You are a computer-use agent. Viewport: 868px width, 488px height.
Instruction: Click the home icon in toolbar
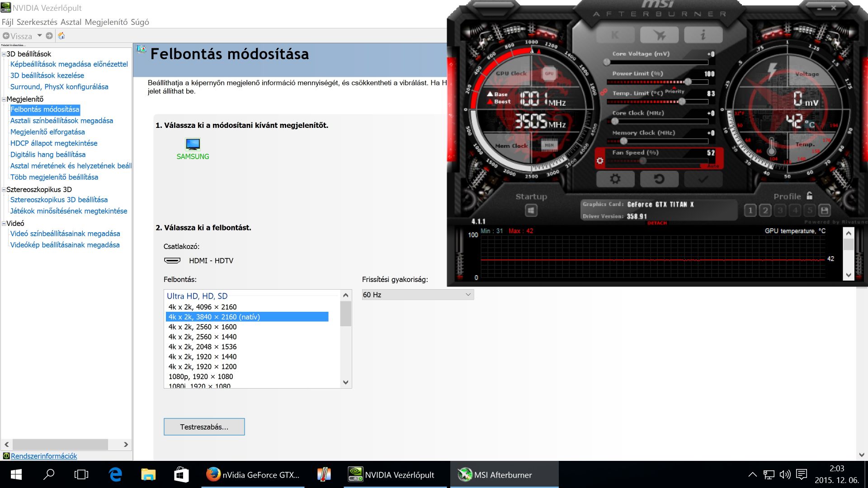click(61, 36)
